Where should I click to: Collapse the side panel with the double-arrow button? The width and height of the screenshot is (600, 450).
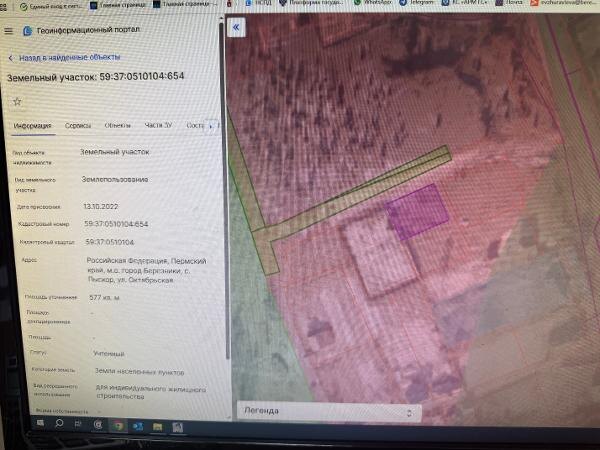point(236,27)
